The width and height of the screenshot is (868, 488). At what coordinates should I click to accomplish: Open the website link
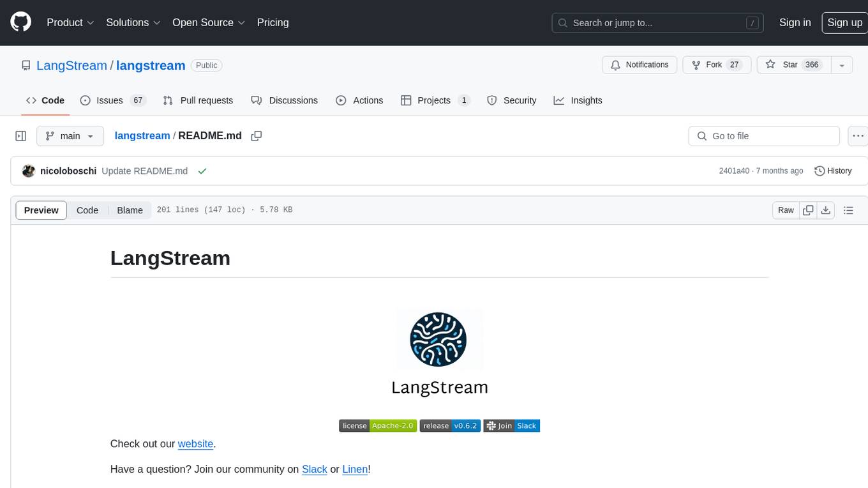pyautogui.click(x=195, y=444)
